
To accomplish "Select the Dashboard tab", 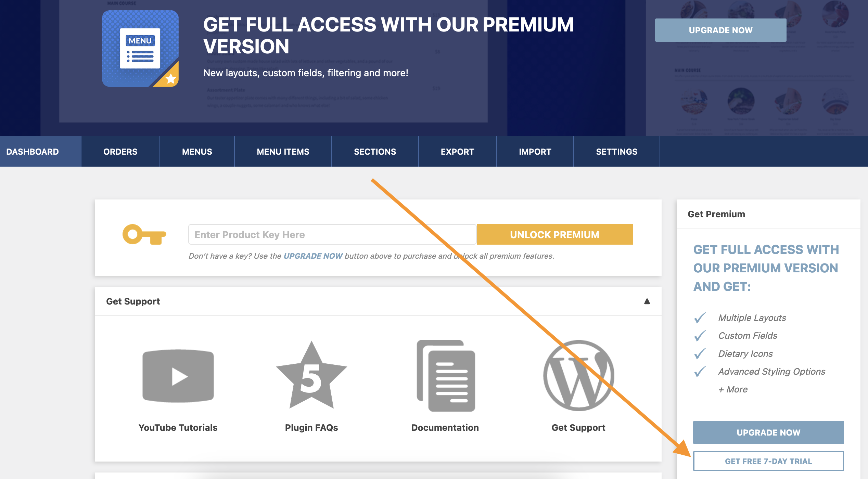I will (33, 152).
